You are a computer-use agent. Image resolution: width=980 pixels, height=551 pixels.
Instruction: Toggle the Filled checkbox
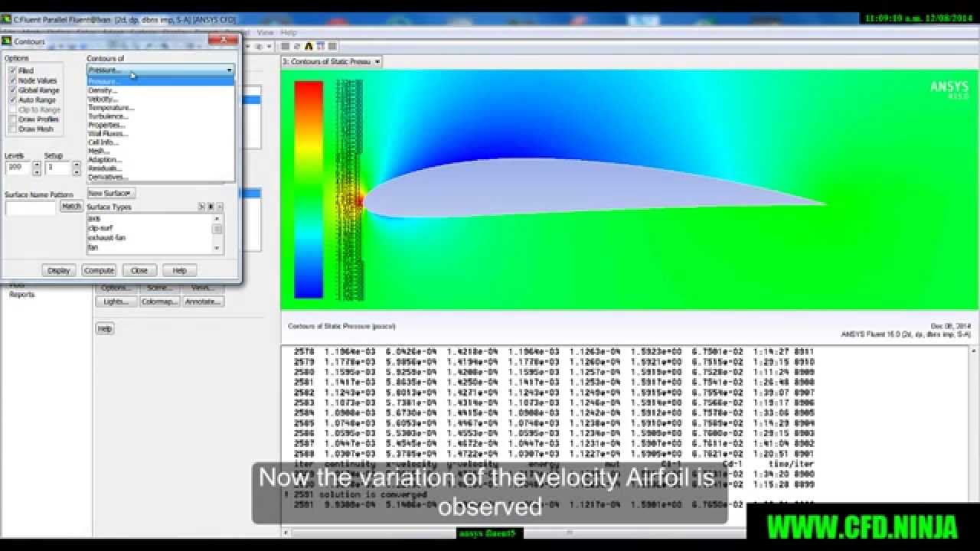[12, 70]
